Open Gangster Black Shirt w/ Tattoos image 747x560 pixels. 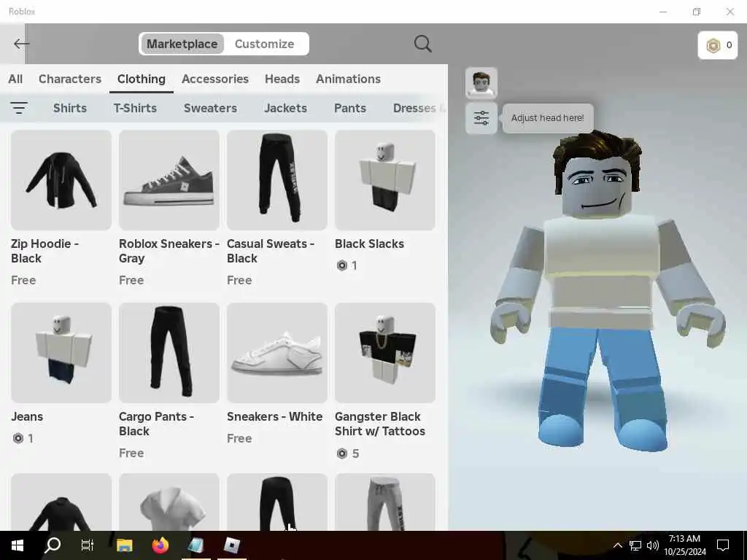385,353
